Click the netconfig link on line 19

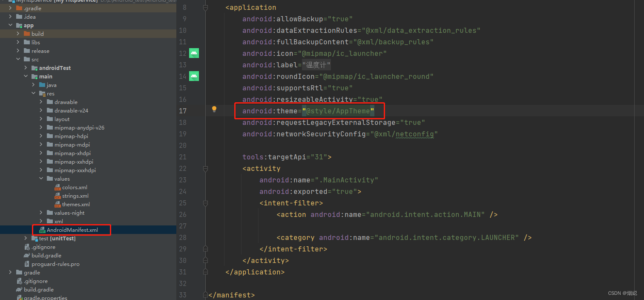pyautogui.click(x=415, y=134)
